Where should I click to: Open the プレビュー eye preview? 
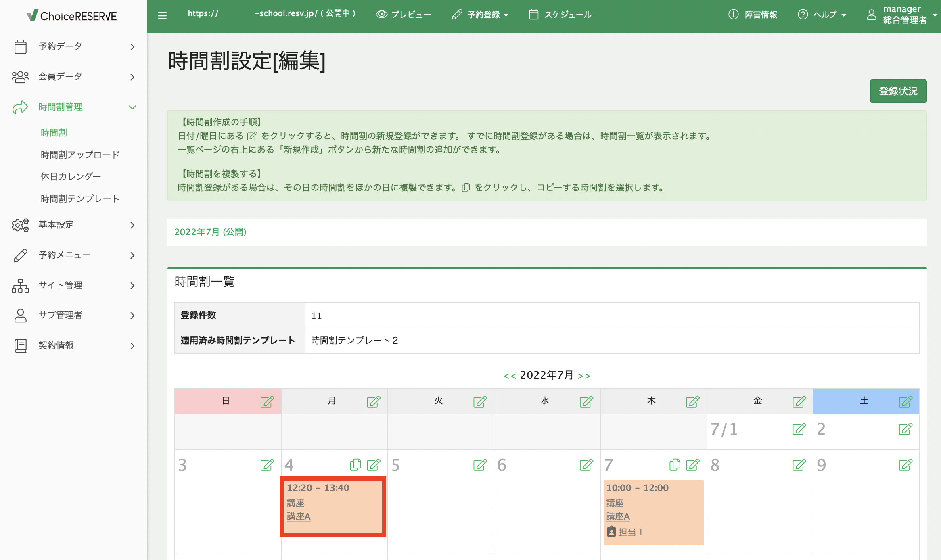[403, 15]
